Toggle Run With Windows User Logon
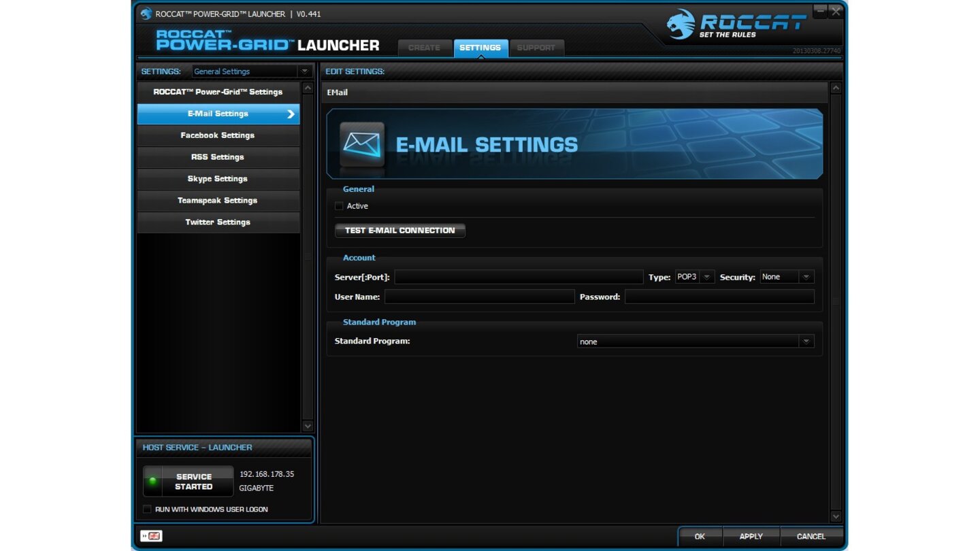Screen dimensions: 980x551 (x=147, y=510)
